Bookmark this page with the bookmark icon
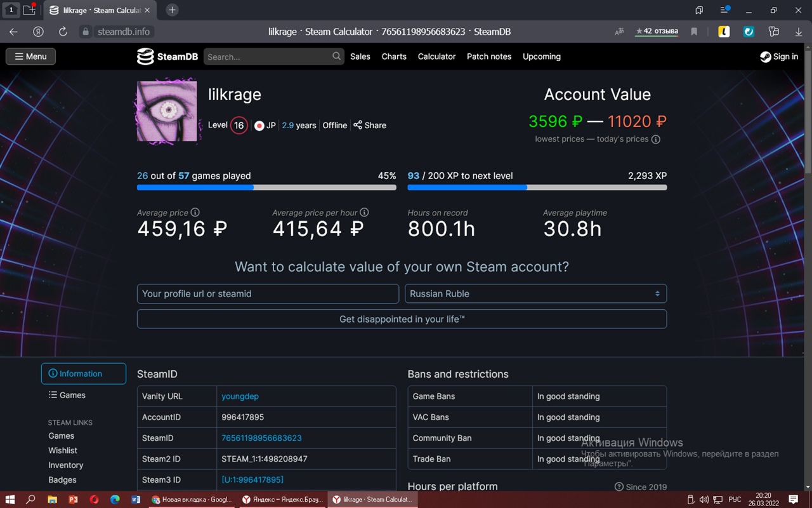 (x=694, y=32)
